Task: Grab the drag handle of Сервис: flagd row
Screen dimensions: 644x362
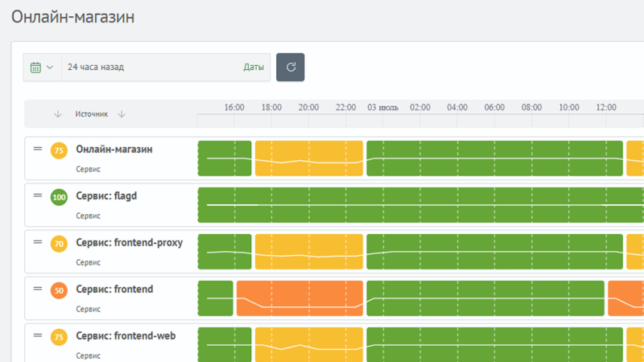Action: point(37,195)
